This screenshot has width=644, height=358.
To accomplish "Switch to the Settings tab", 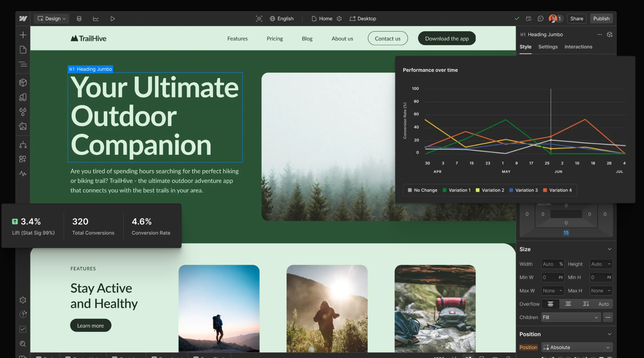I will pos(548,47).
